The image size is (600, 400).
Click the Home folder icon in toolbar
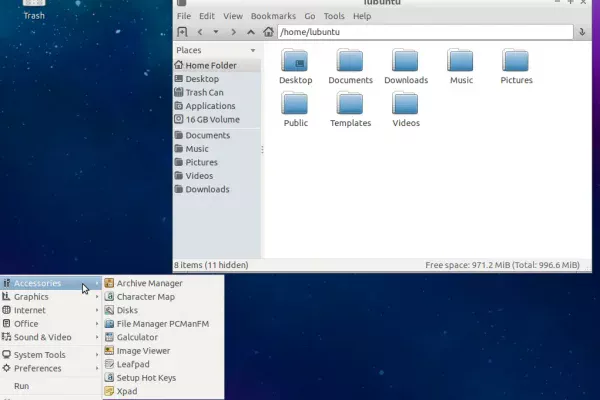pyautogui.click(x=268, y=32)
